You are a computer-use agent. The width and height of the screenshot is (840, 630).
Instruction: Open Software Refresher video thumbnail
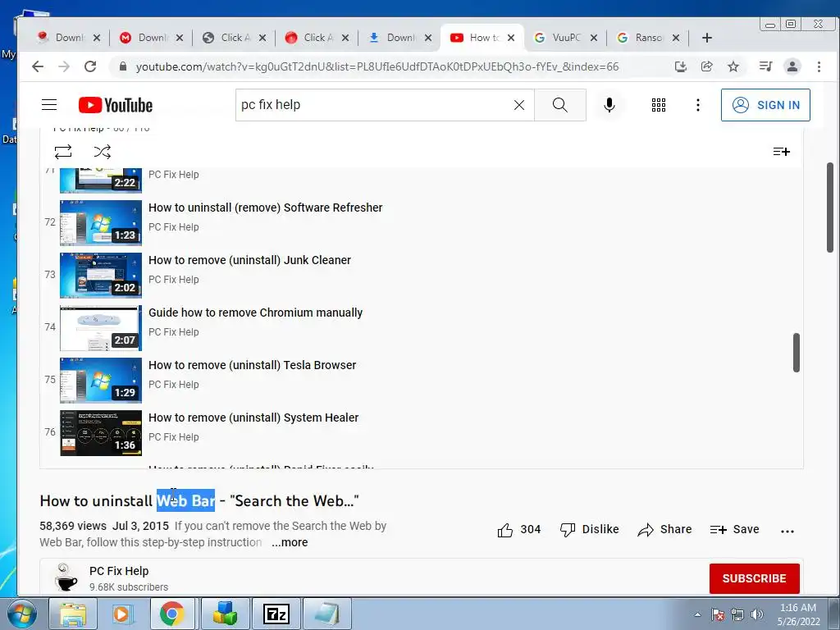tap(101, 222)
